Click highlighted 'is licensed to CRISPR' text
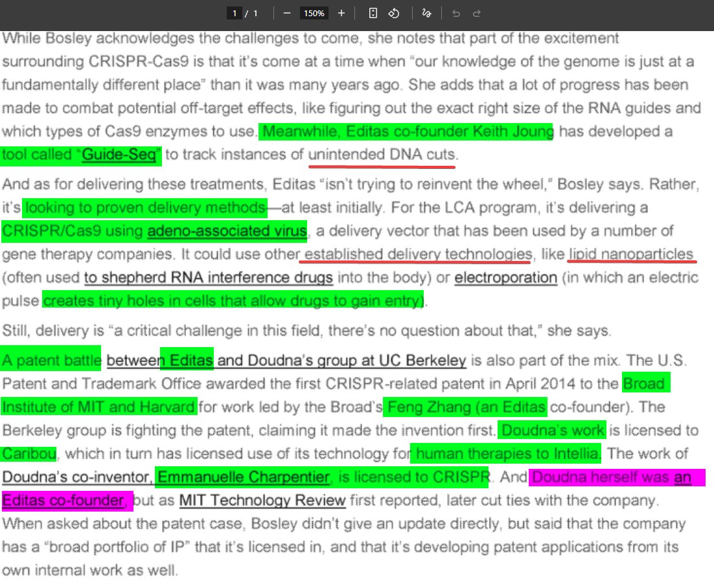Viewport: 714px width, 588px height. click(414, 477)
